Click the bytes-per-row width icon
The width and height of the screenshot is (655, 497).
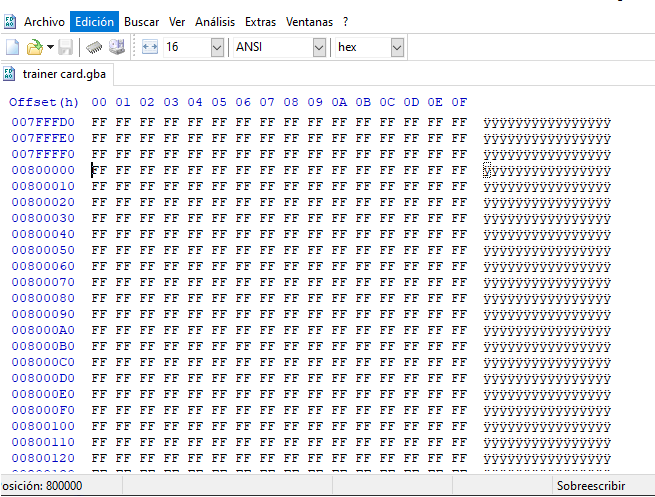(x=150, y=47)
